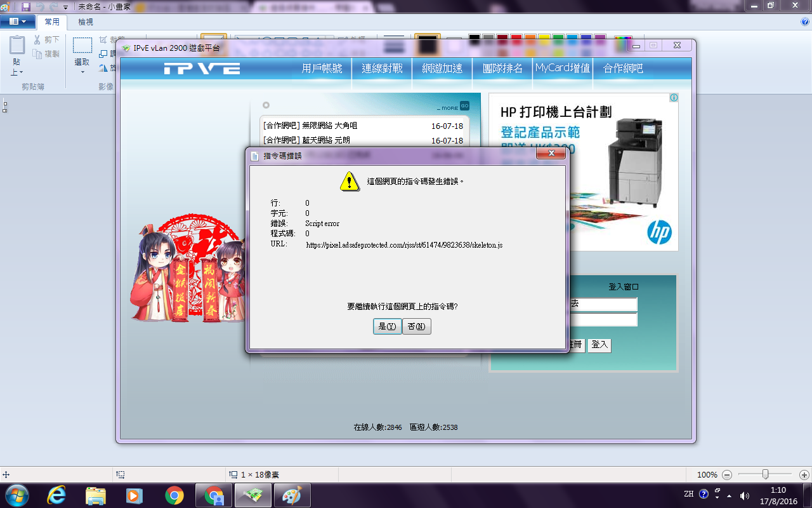
Task: Click Yes (是) to continue running script
Action: pos(387,326)
